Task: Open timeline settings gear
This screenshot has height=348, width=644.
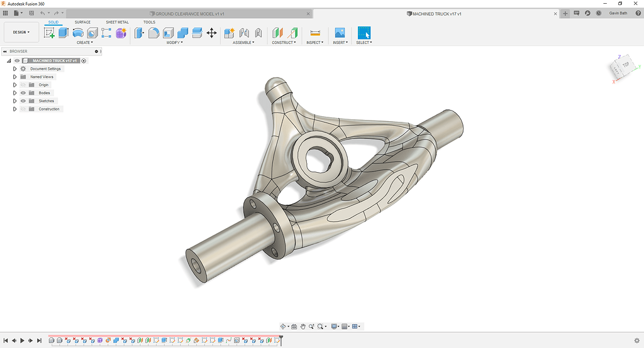Action: (x=637, y=340)
